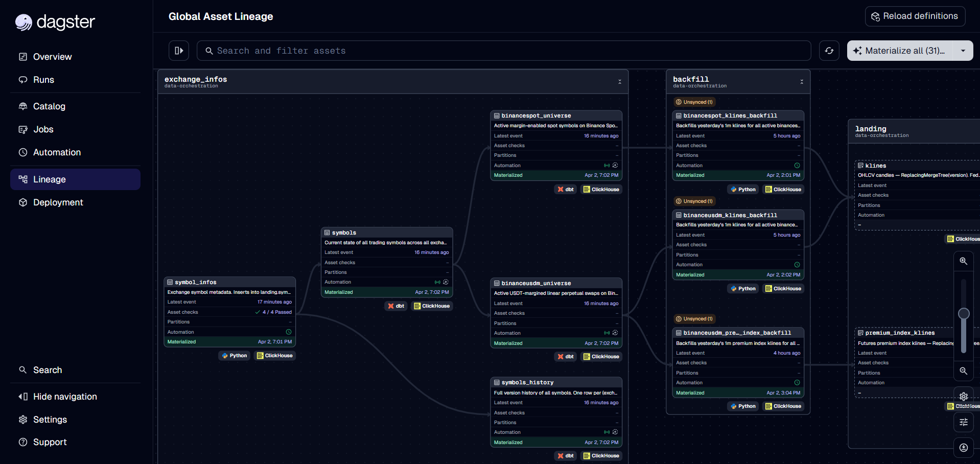This screenshot has height=464, width=980.
Task: Navigate to Jobs
Action: [76, 129]
